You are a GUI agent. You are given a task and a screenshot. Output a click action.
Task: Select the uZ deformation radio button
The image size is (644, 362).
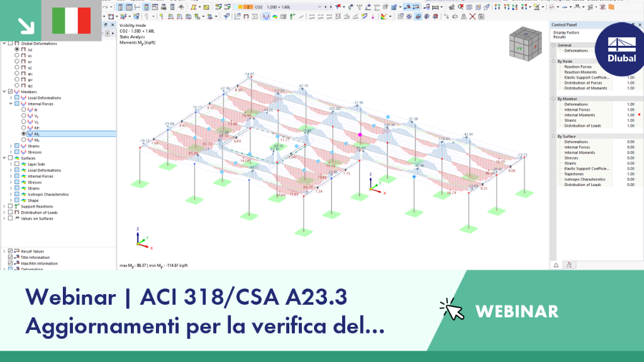[17, 67]
